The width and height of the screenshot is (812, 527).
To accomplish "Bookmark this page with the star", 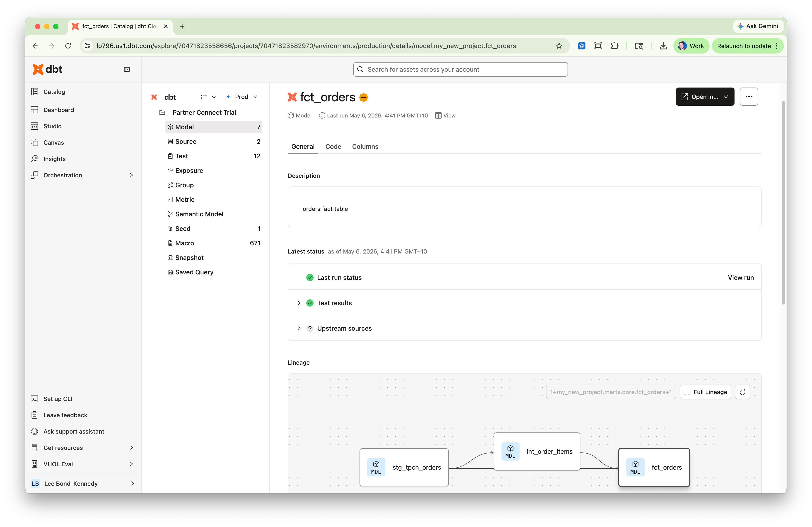I will click(x=559, y=46).
